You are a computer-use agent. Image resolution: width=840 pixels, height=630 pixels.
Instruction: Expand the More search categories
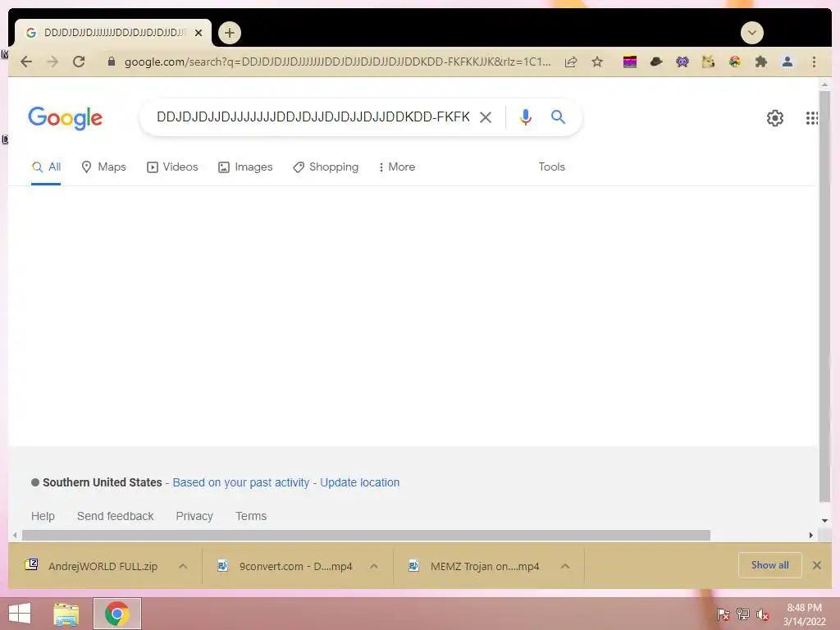(396, 167)
